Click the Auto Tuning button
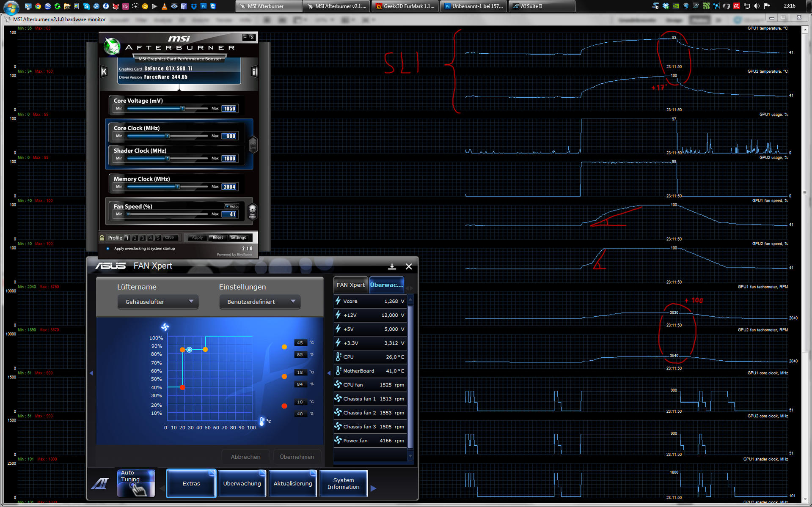This screenshot has height=507, width=812. (136, 483)
